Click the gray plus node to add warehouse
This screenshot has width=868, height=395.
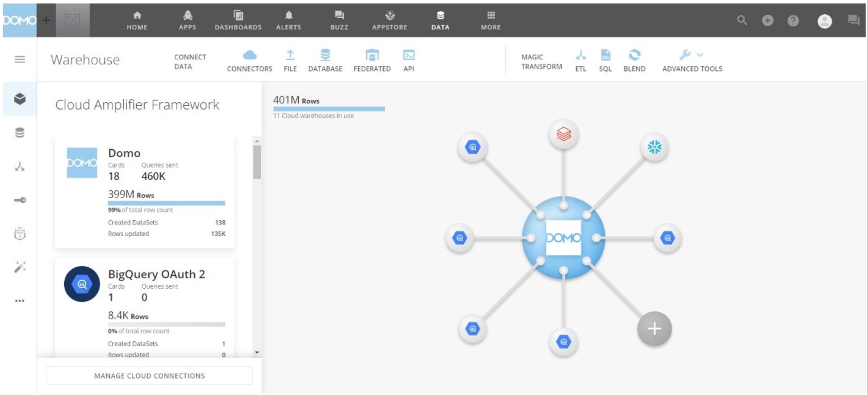coord(654,329)
